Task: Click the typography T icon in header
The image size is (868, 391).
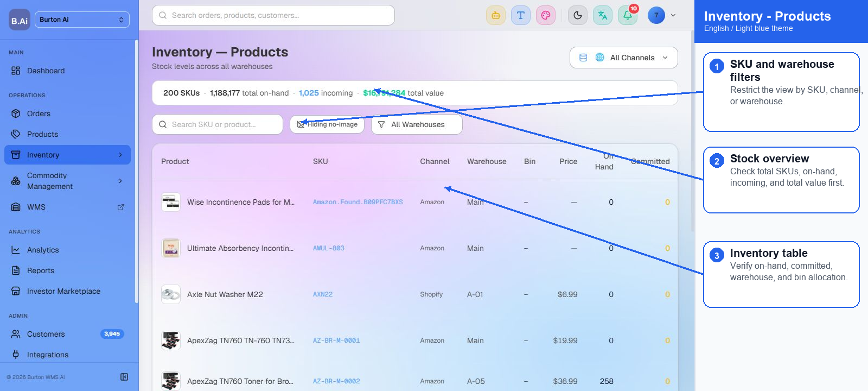Action: pos(521,15)
